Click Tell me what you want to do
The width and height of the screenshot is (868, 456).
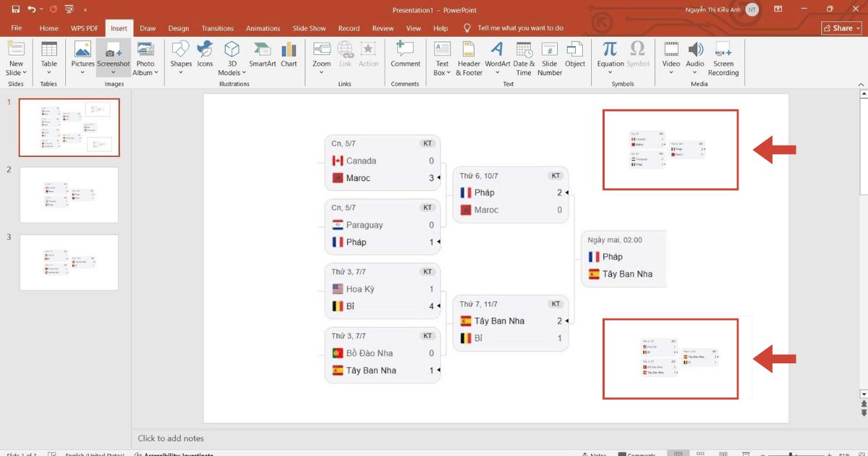[x=520, y=28]
